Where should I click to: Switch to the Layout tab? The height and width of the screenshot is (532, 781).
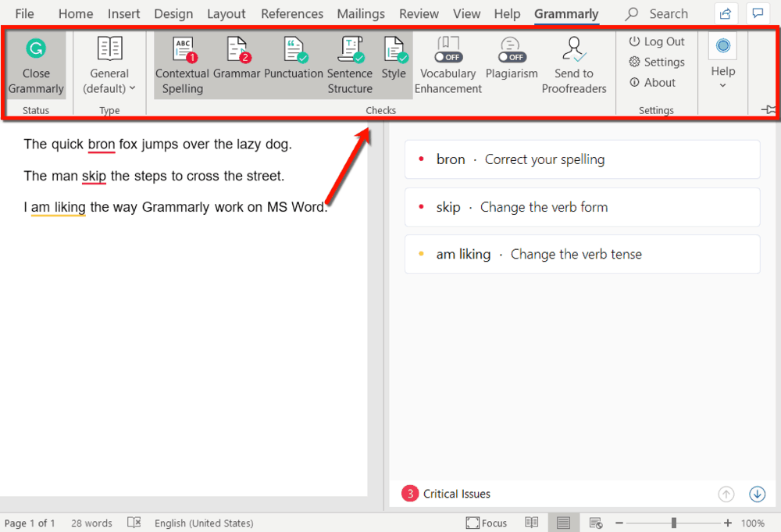226,14
